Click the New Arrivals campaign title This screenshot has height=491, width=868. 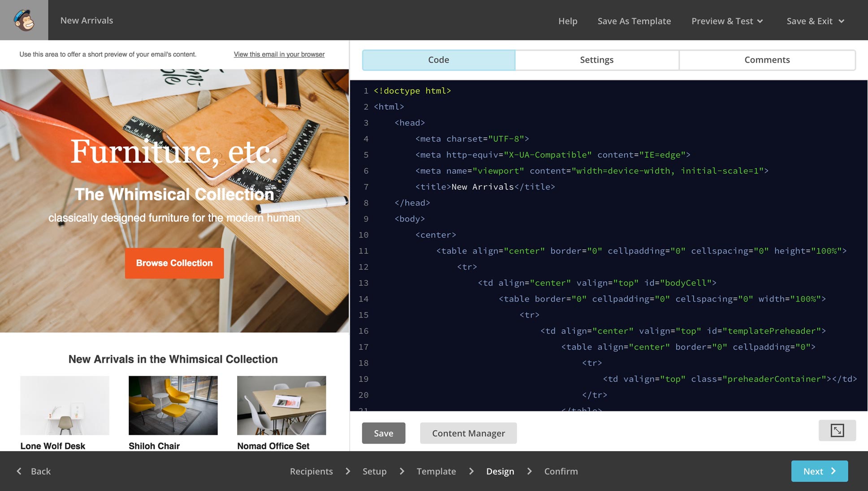click(x=87, y=21)
